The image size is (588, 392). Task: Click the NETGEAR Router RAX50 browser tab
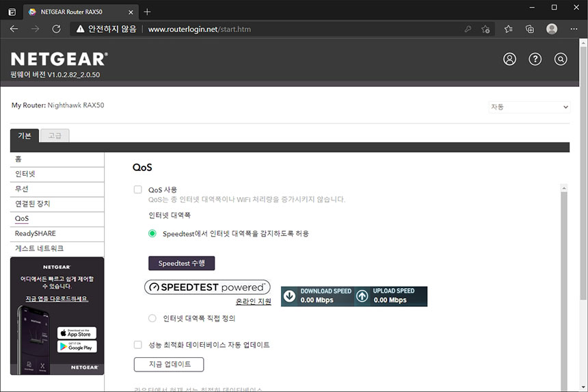point(81,12)
